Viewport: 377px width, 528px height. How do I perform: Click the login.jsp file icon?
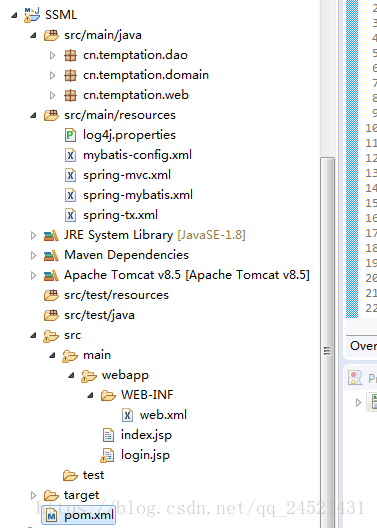click(x=107, y=455)
